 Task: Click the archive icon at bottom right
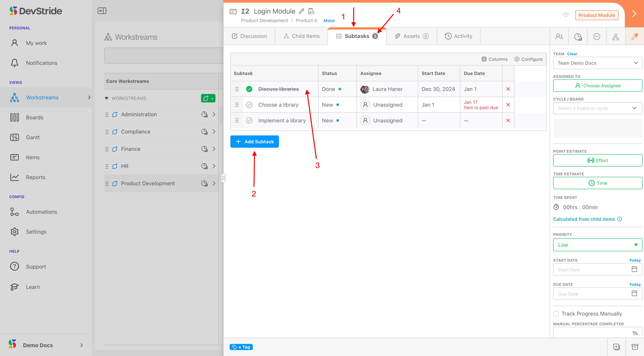635,347
